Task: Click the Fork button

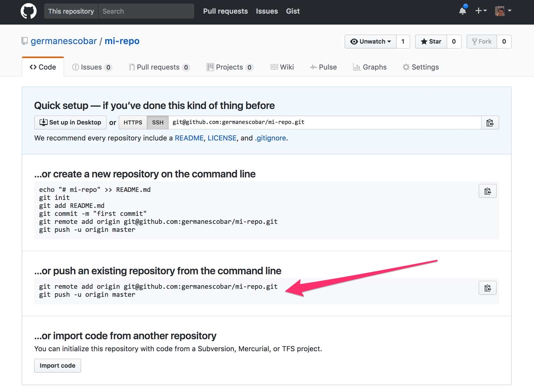Action: pos(482,42)
